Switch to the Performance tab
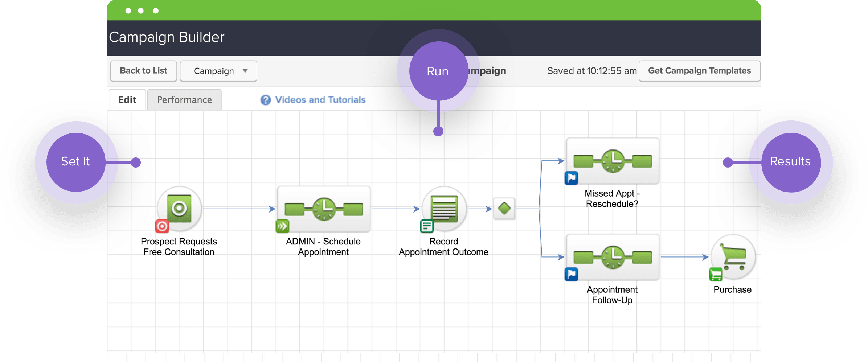The image size is (868, 362). pos(184,100)
